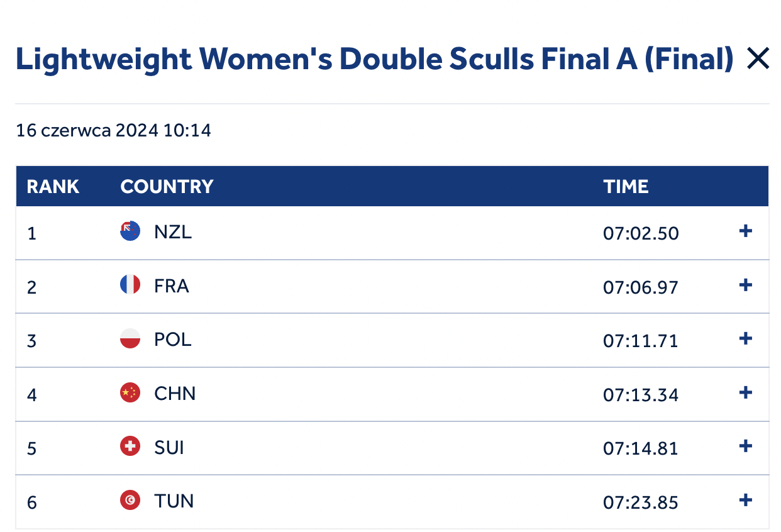Image resolution: width=781 pixels, height=532 pixels.
Task: Click the RANK column header
Action: click(x=53, y=187)
